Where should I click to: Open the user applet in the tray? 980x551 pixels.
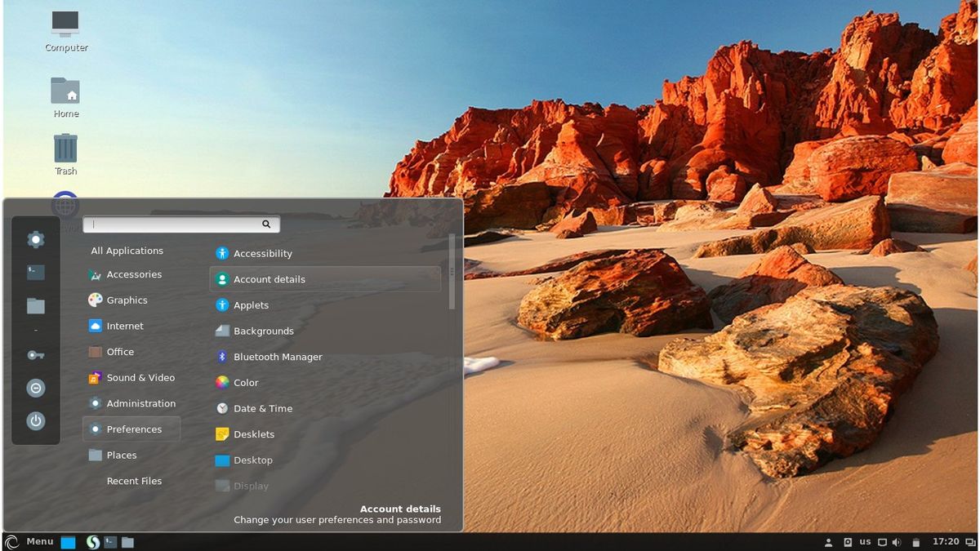coord(830,541)
